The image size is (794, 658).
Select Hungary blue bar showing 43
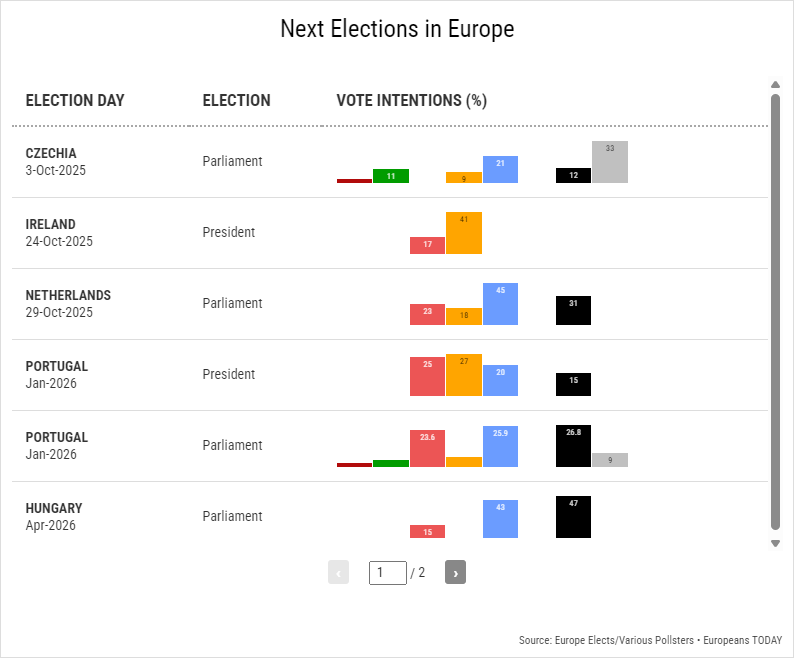[x=500, y=519]
